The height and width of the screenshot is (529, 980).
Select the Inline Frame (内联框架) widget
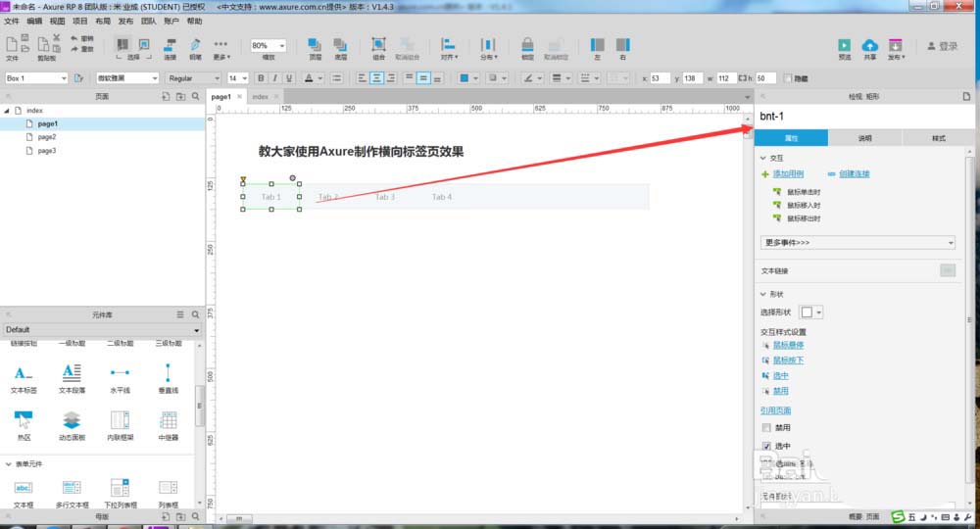120,426
